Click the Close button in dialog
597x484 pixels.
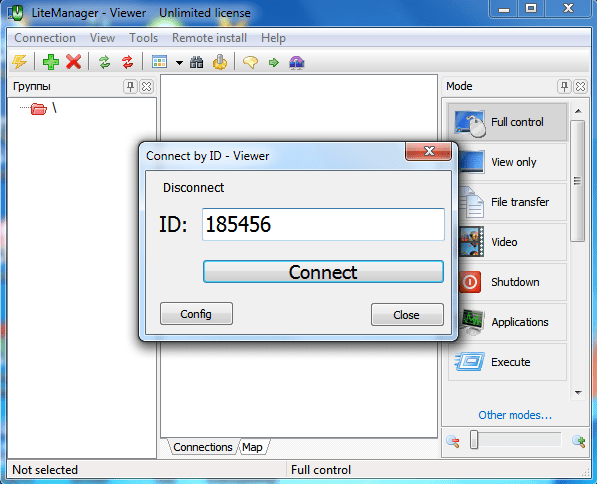pos(407,315)
